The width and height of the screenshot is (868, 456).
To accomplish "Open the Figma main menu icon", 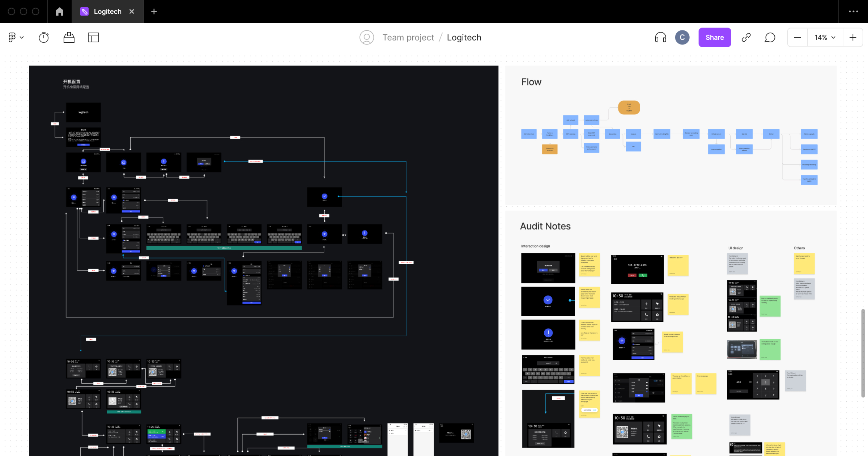I will point(12,37).
